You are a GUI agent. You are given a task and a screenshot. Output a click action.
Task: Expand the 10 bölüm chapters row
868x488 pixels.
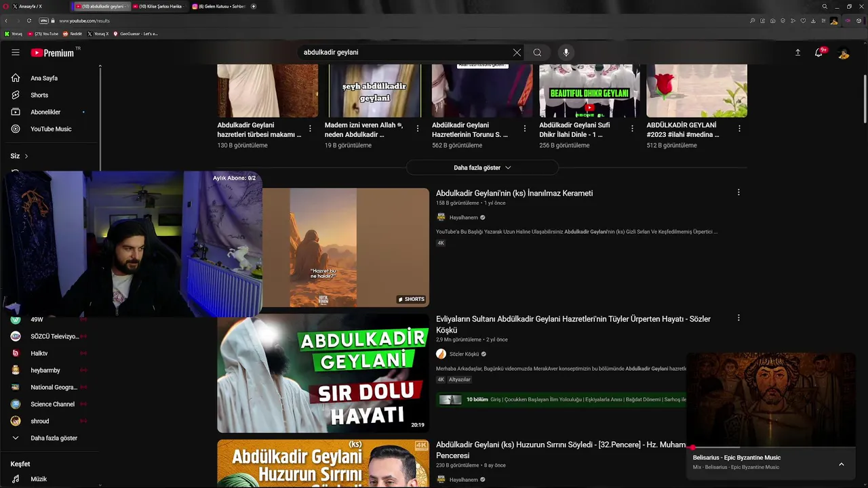pyautogui.click(x=561, y=399)
